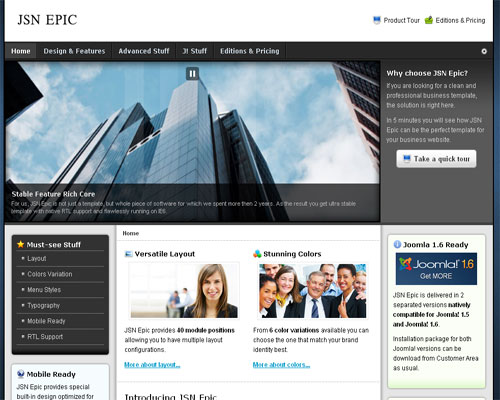Click the Joomla 1.6 Ready heading

435,245
